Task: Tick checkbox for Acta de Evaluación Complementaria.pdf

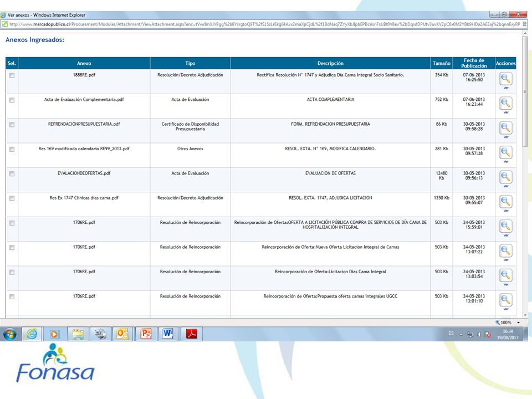Action: pos(12,100)
